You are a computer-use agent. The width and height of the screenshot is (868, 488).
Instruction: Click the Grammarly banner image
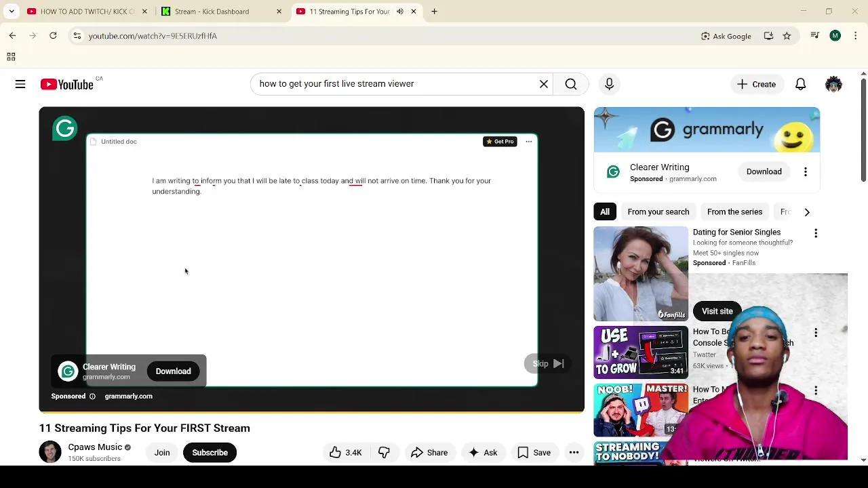pyautogui.click(x=707, y=130)
